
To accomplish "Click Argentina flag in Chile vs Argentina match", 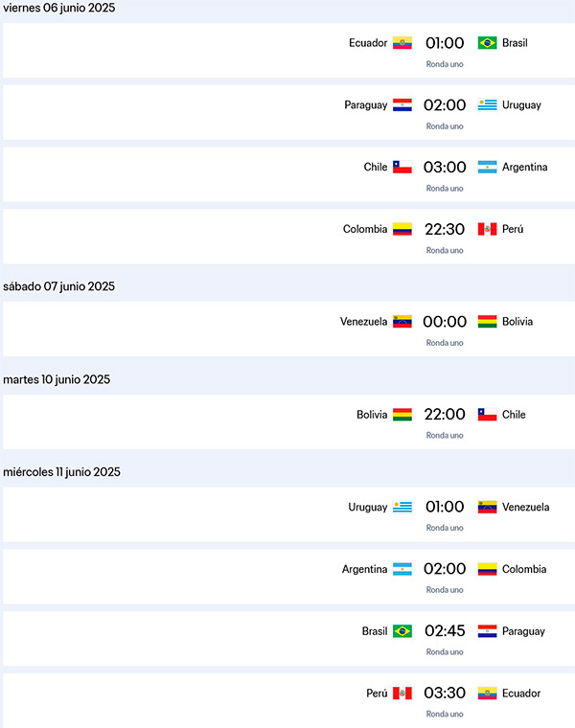I will click(x=487, y=167).
